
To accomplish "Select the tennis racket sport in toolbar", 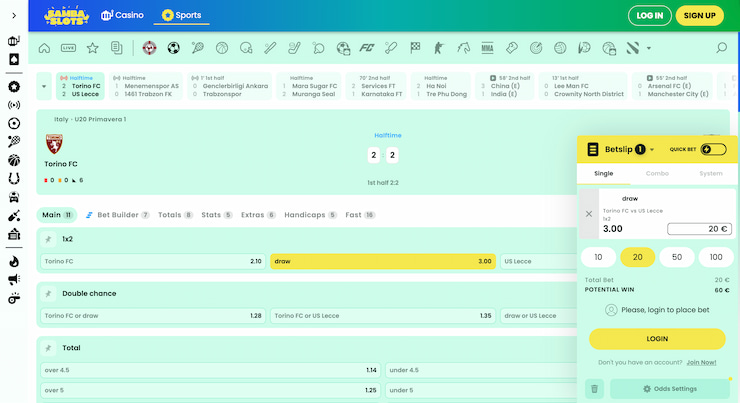I will coord(198,48).
